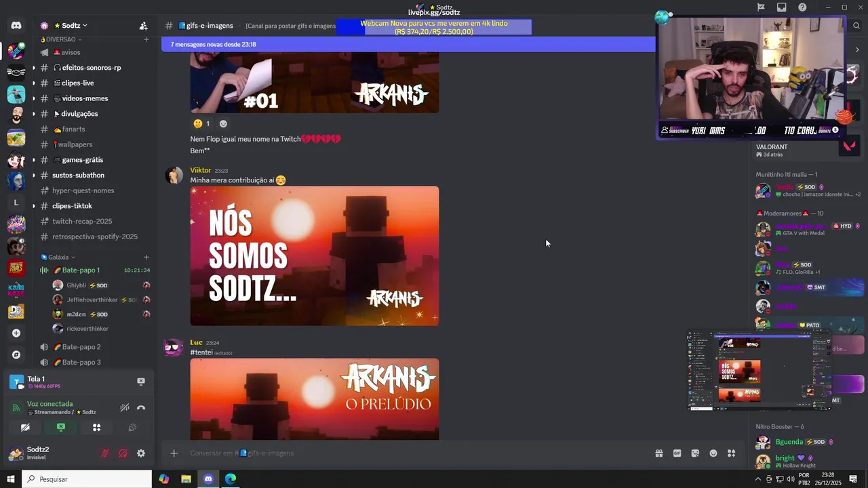This screenshot has width=868, height=488.
Task: Expand threads of videos-memes channel
Action: 33,98
